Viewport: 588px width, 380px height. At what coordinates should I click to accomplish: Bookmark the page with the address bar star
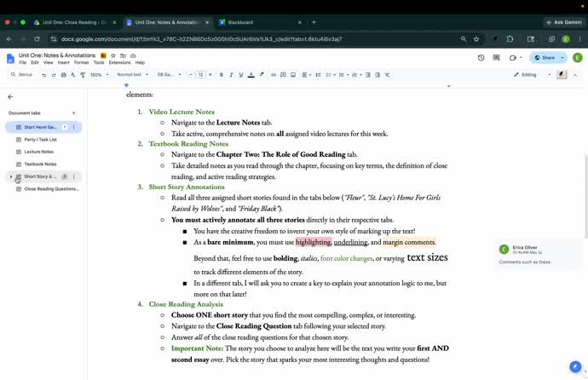pos(476,39)
